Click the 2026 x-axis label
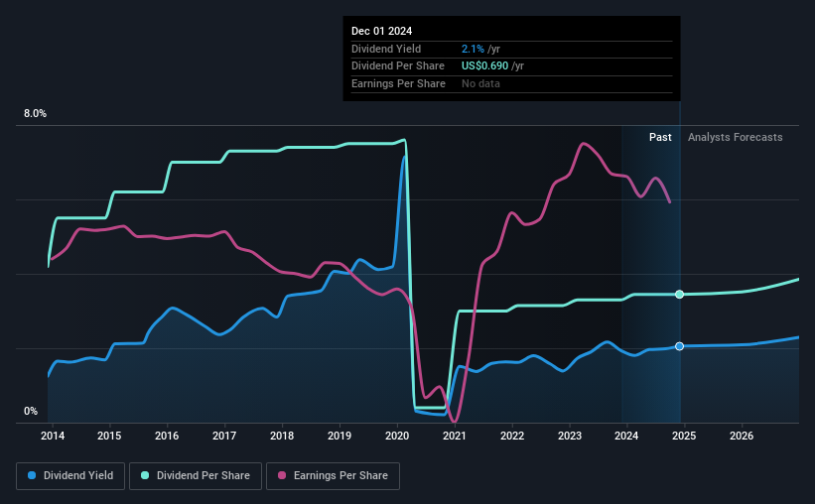Image resolution: width=815 pixels, height=504 pixels. point(742,436)
